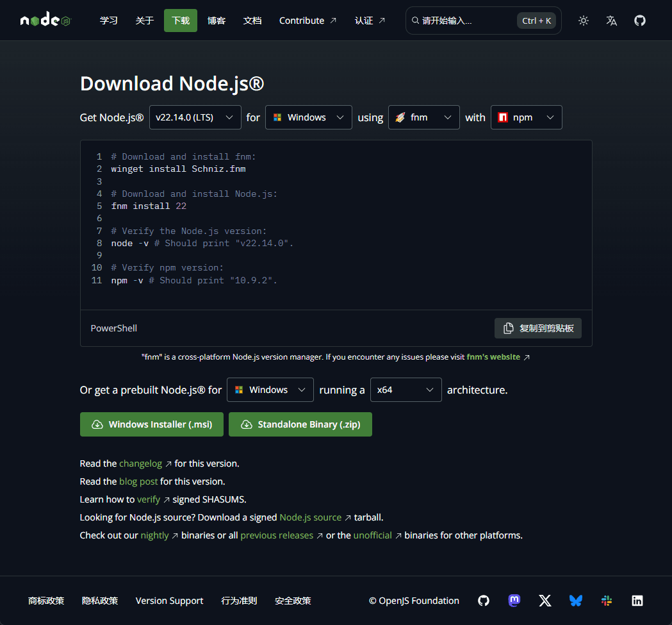Screen dimensions: 672x625
Task: Select the 下载 navigation tab
Action: pyautogui.click(x=181, y=21)
